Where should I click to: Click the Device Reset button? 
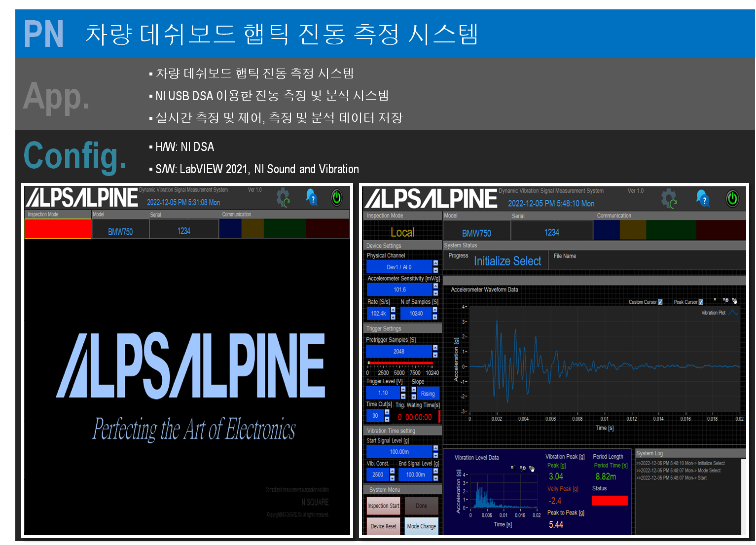[383, 526]
